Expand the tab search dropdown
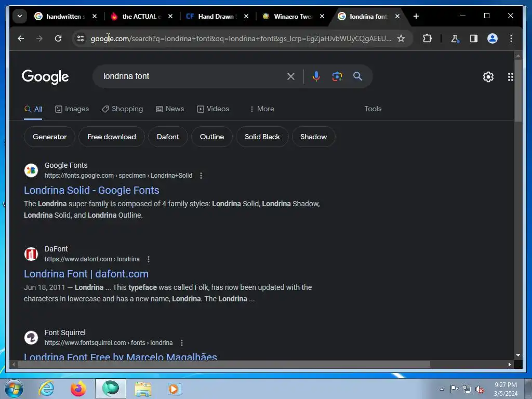Screen dimensions: 532x399 point(20,16)
